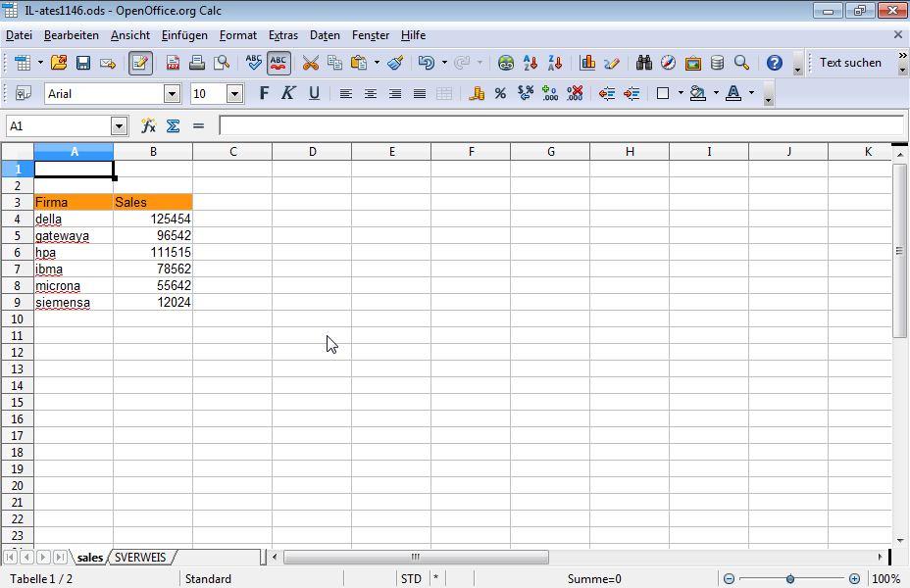Show the drawing functions
The height and width of the screenshot is (588, 910).
pyautogui.click(x=612, y=63)
